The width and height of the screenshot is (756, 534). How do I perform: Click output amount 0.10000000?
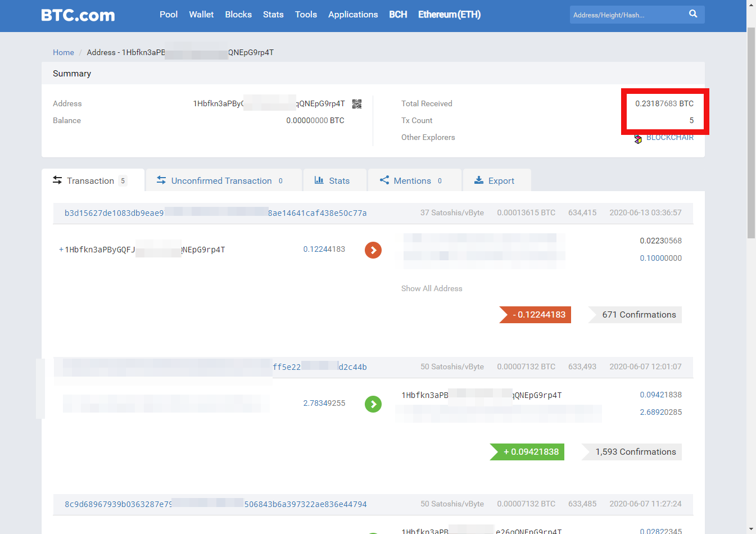coord(660,258)
